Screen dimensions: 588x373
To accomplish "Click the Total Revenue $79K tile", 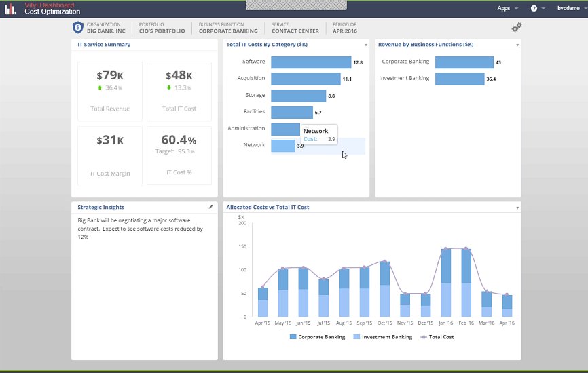I will (110, 92).
